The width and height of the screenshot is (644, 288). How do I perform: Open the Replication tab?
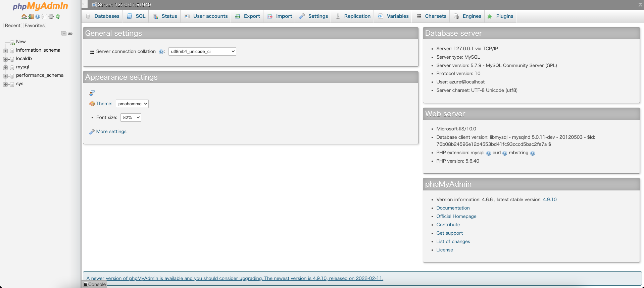(353, 16)
